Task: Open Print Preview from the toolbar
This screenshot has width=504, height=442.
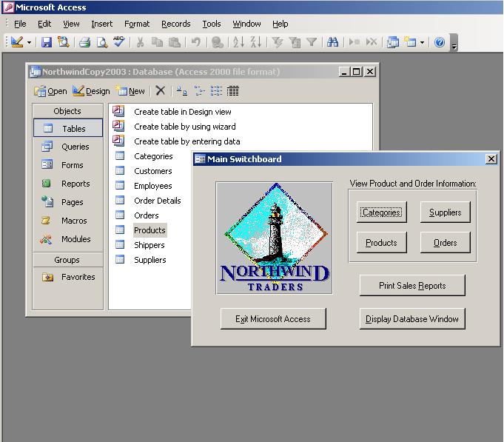Action: [102, 43]
